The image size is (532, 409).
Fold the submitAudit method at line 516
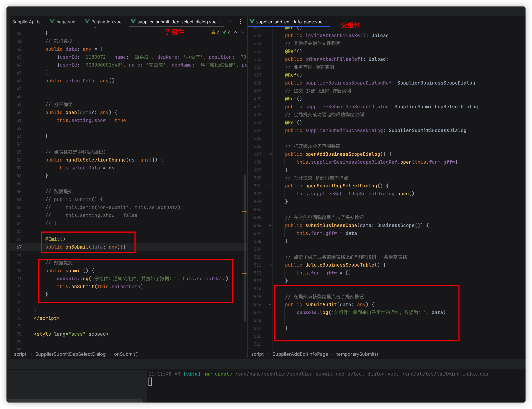270,305
